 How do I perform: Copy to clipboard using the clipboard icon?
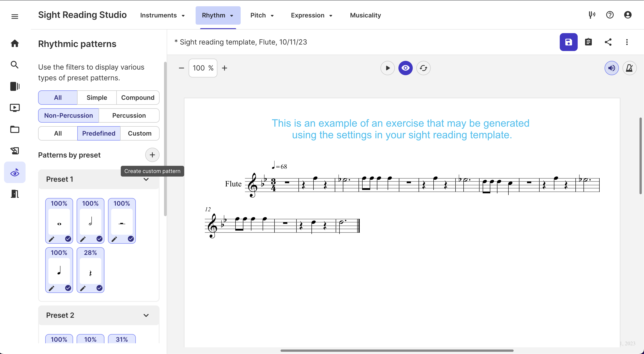(x=589, y=42)
